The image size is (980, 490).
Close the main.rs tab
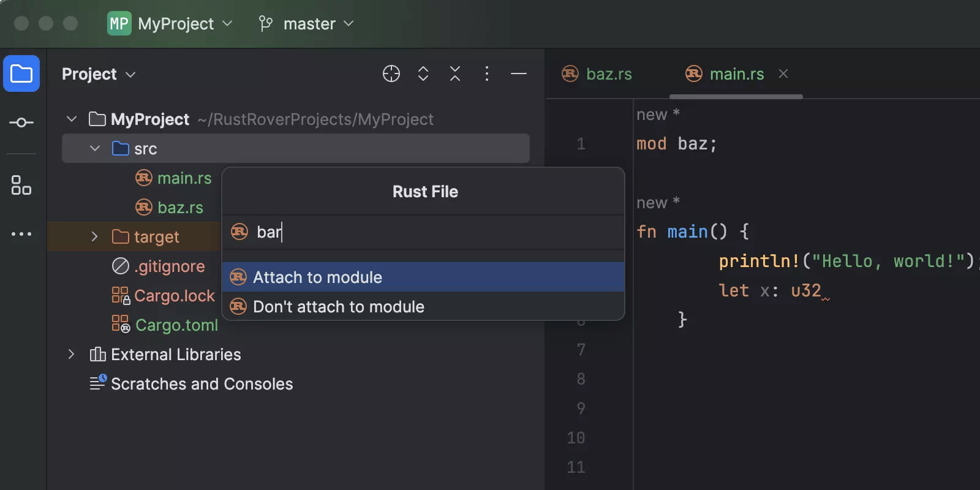(783, 74)
